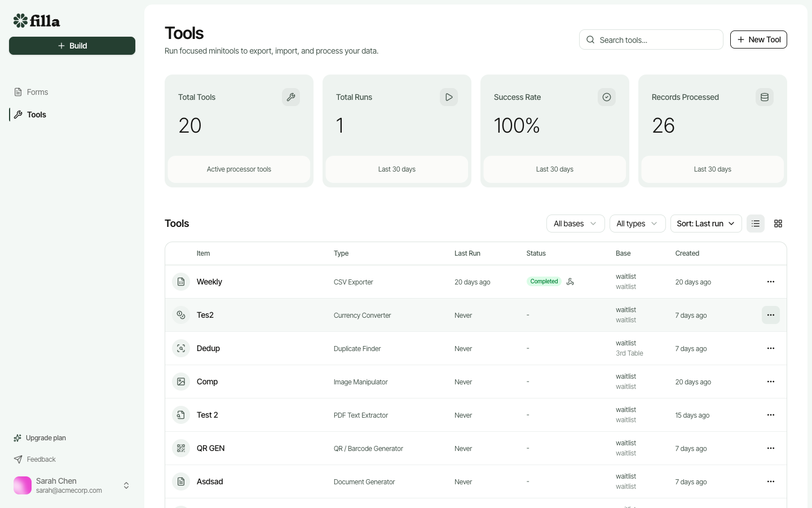Click the wrench icon on Total Tools card
The image size is (812, 508).
[x=291, y=97]
